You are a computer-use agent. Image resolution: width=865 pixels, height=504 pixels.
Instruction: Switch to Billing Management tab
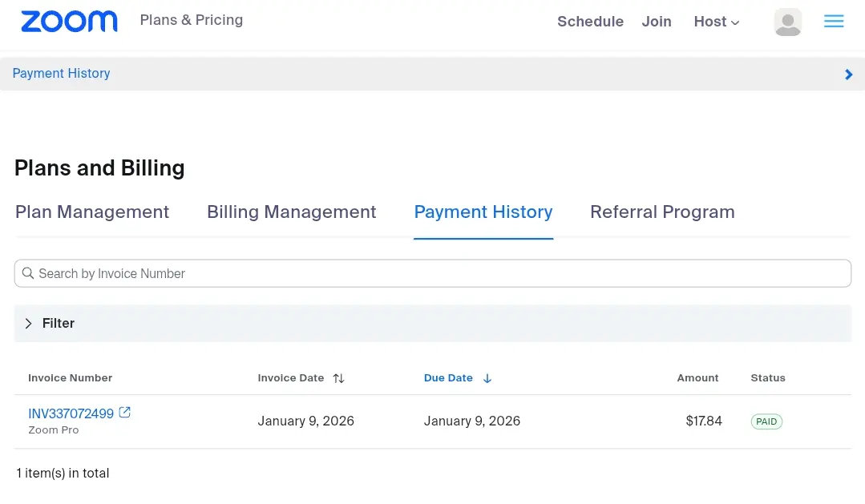[x=291, y=212]
